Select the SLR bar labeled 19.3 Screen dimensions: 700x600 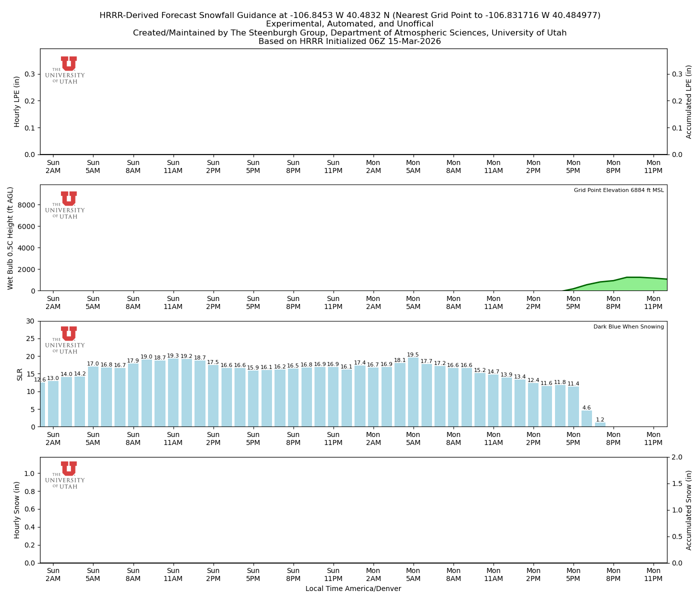(173, 392)
